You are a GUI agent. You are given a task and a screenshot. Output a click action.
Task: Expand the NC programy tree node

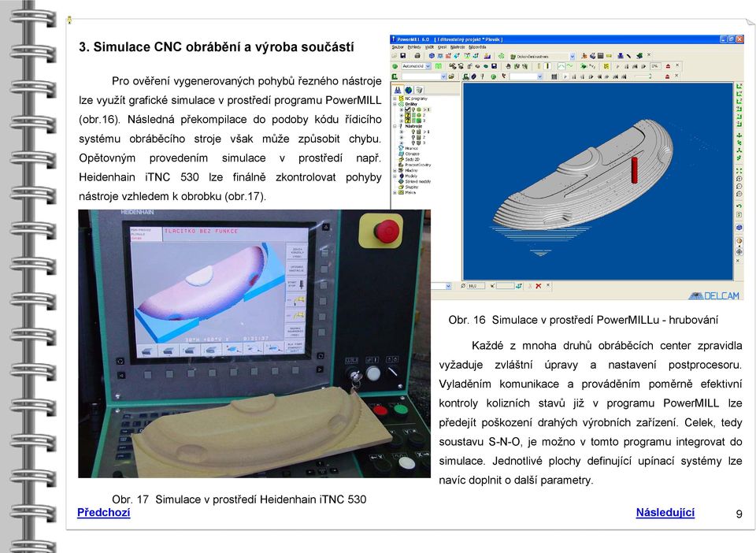pyautogui.click(x=395, y=98)
